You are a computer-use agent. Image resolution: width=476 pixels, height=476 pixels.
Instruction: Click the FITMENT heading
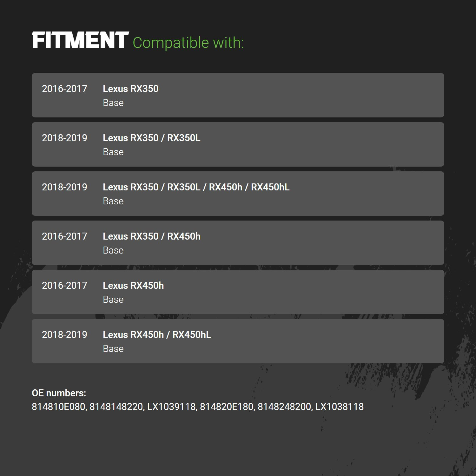coord(80,40)
